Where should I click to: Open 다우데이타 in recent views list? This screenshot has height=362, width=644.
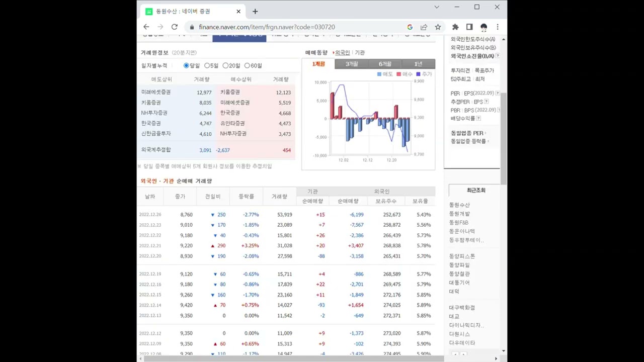pos(462,343)
